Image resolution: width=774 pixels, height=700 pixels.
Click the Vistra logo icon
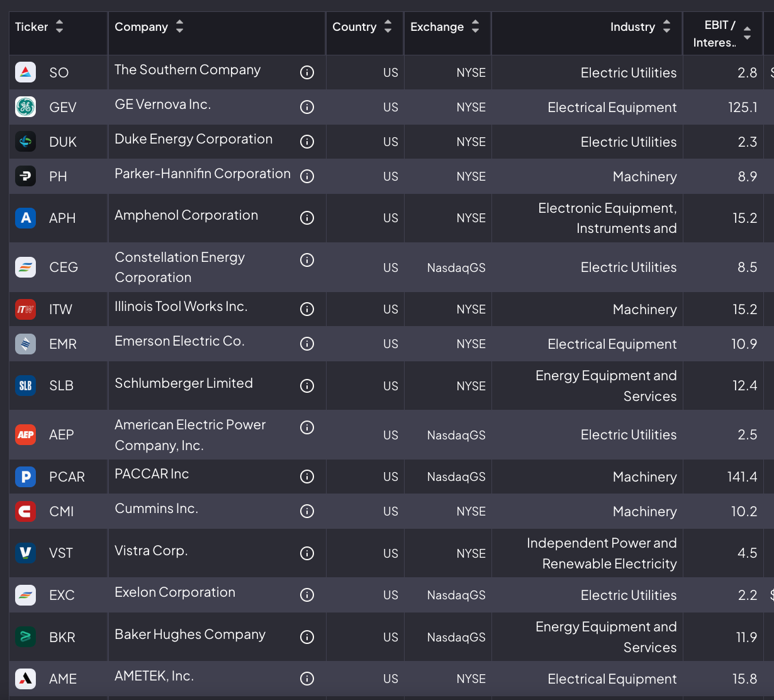[x=25, y=553]
